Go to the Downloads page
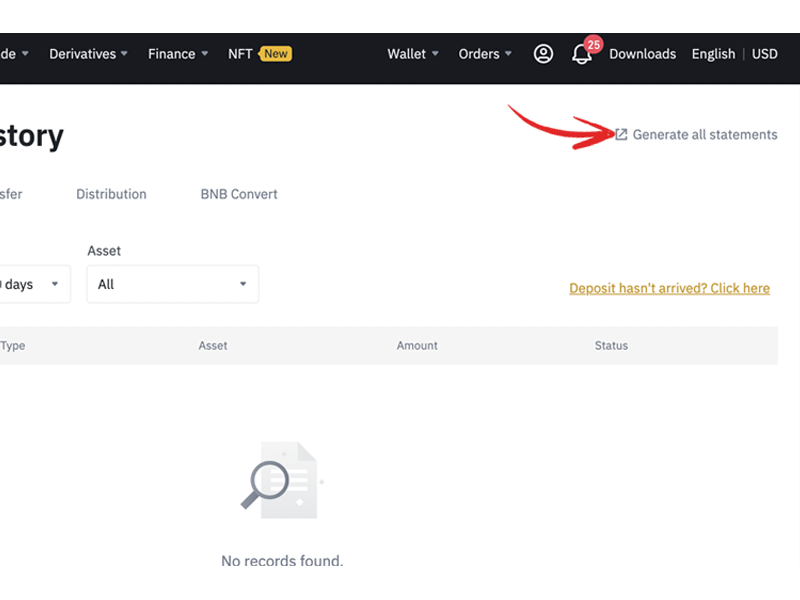This screenshot has height=600, width=800. click(642, 54)
